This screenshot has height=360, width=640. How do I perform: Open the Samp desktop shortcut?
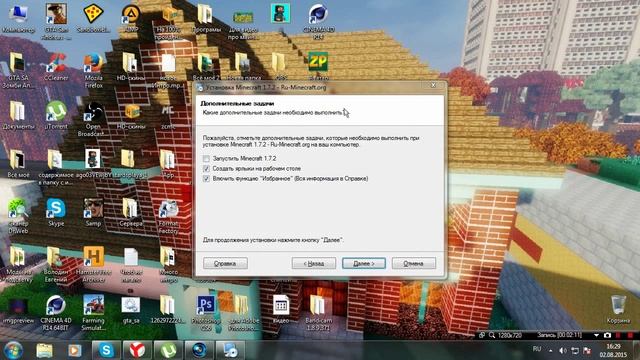[x=93, y=212]
